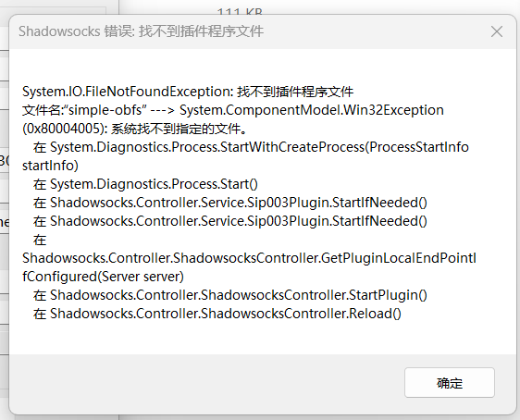Click the System.ComponentModel.Win32Exception text

[312, 110]
